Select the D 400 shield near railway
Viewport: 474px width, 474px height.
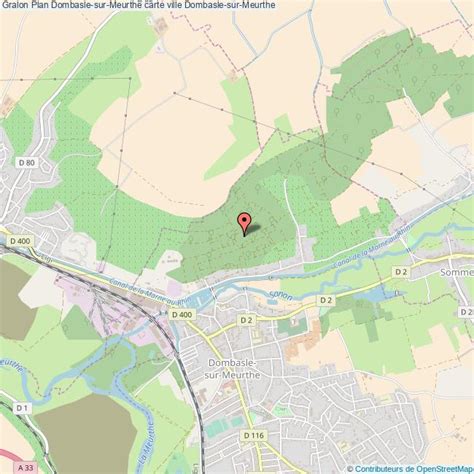point(182,314)
